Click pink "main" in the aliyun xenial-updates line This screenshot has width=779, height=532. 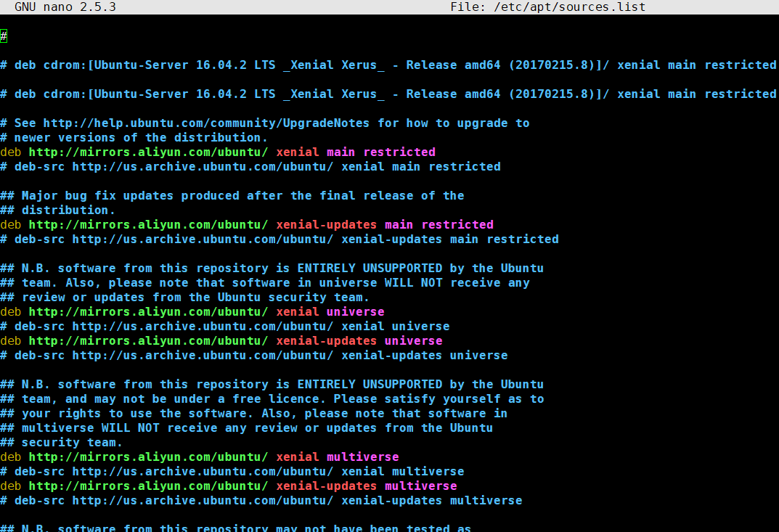[x=399, y=224]
